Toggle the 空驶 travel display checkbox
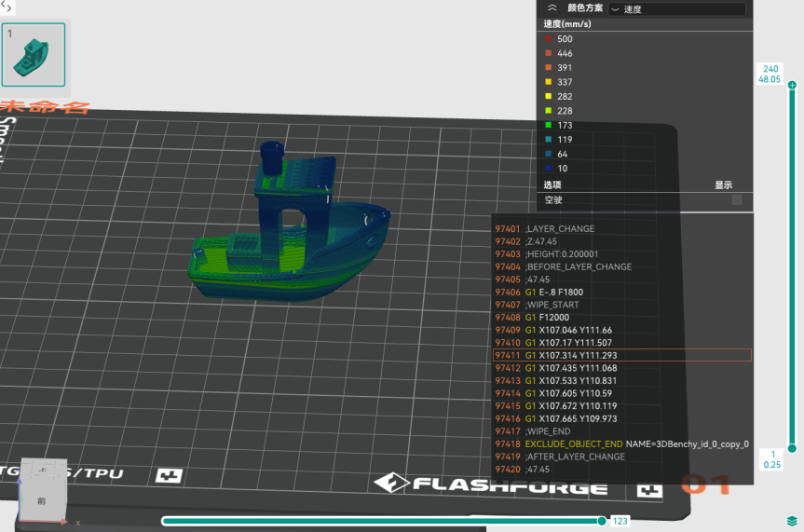Image resolution: width=804 pixels, height=532 pixels. point(737,199)
